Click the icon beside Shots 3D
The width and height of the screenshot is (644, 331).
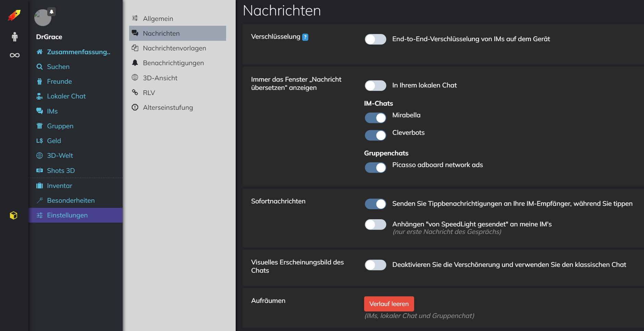(40, 170)
